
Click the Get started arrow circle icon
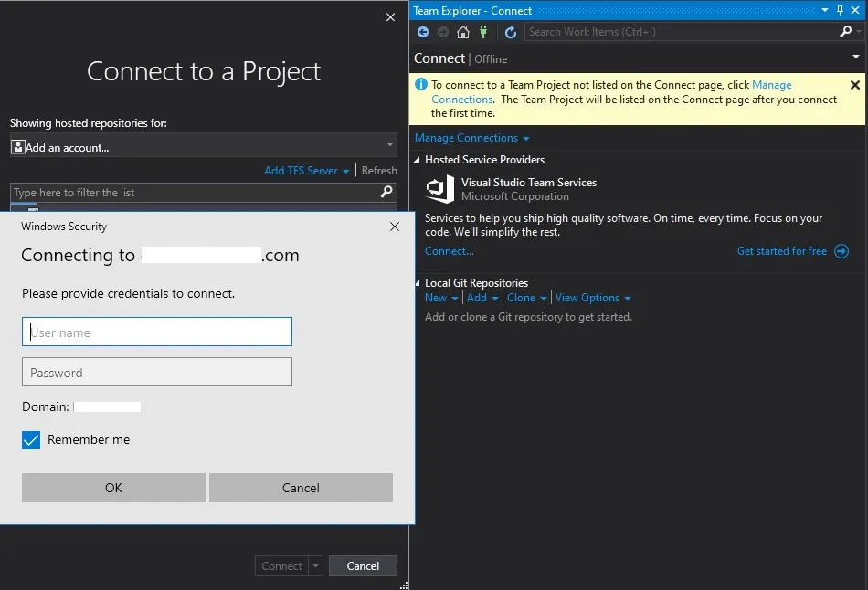click(x=841, y=251)
